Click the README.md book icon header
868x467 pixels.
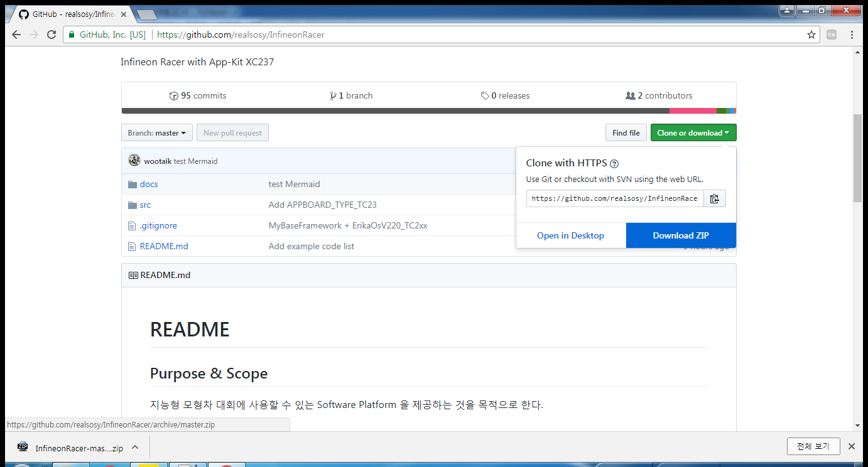(133, 275)
